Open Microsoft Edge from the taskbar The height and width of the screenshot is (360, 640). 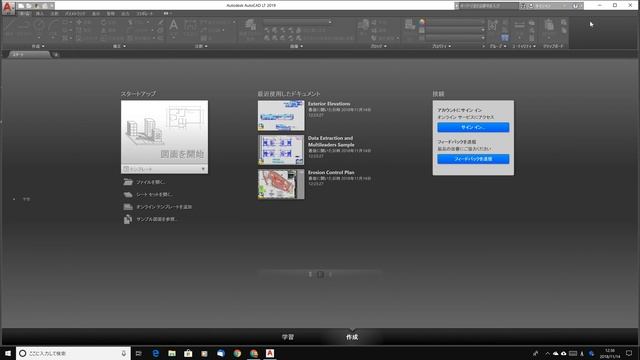pyautogui.click(x=156, y=353)
